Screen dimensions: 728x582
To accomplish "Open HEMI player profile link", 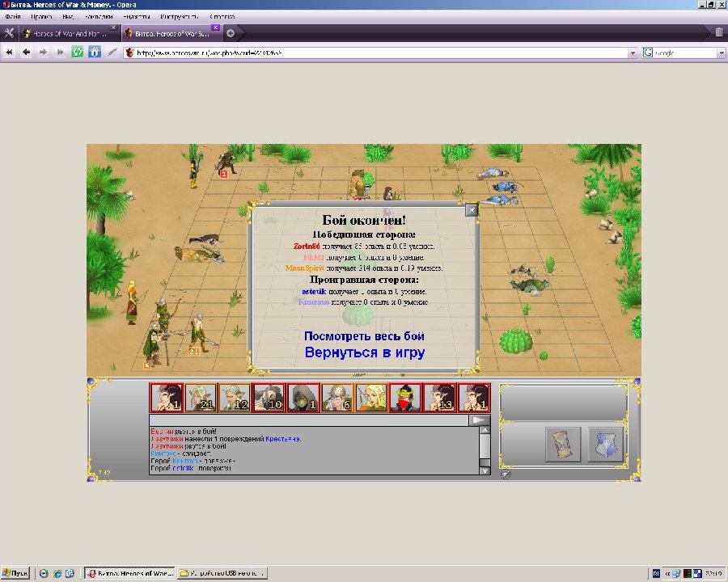I will [x=313, y=257].
